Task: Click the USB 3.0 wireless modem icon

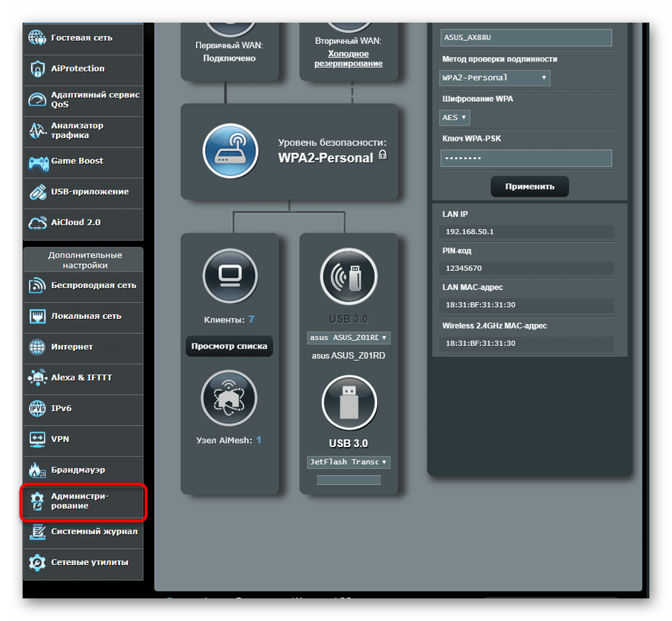Action: pyautogui.click(x=349, y=277)
